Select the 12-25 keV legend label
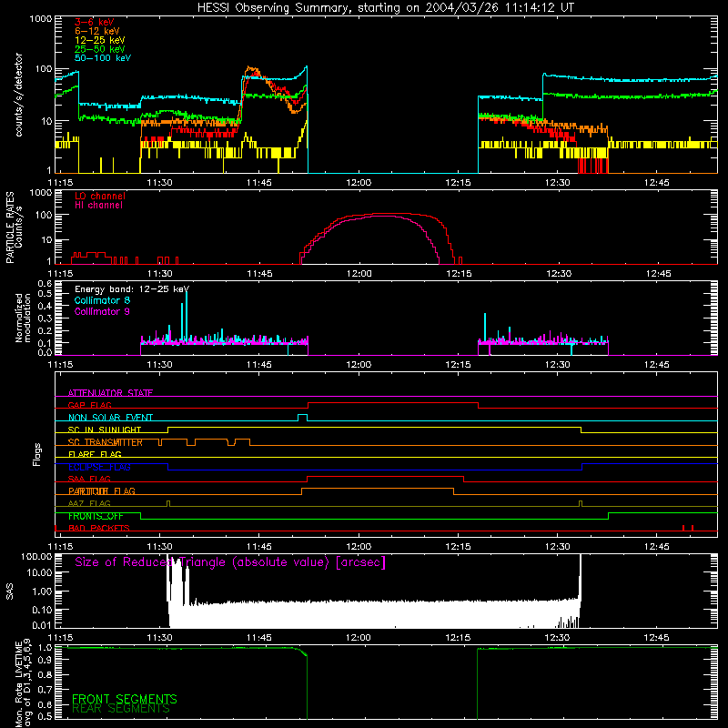Image resolution: width=728 pixels, height=728 pixels. coord(100,40)
